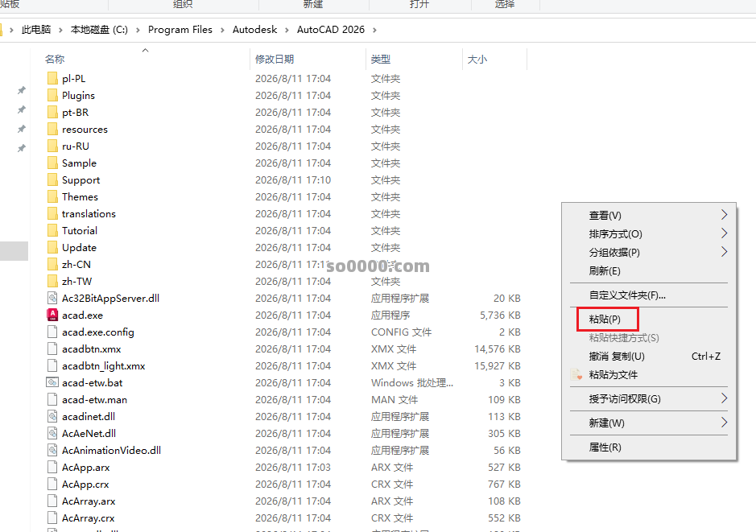
Task: Click the acadbtn.xmx file icon
Action: pyautogui.click(x=52, y=348)
